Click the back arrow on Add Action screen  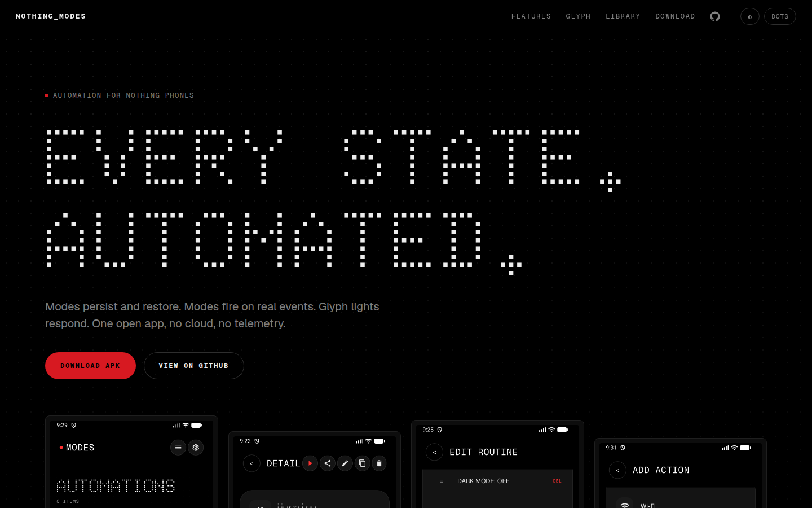click(x=617, y=470)
